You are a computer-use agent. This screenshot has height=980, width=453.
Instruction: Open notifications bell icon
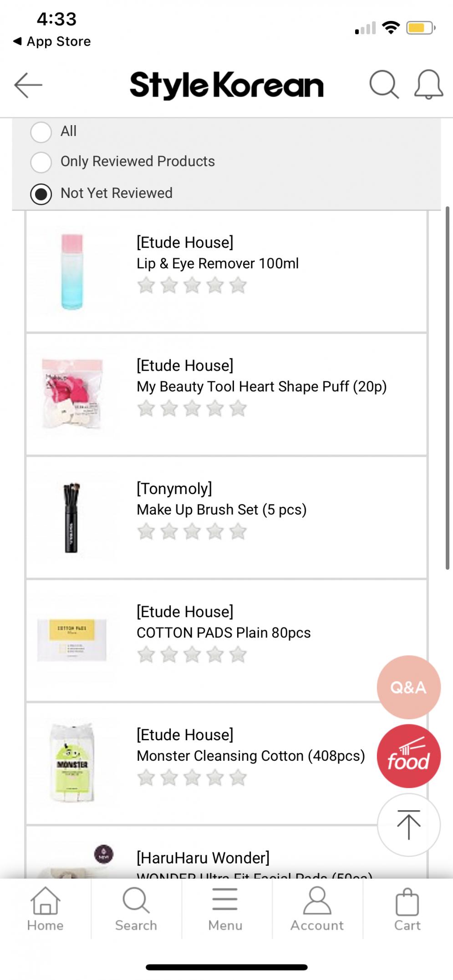point(428,85)
